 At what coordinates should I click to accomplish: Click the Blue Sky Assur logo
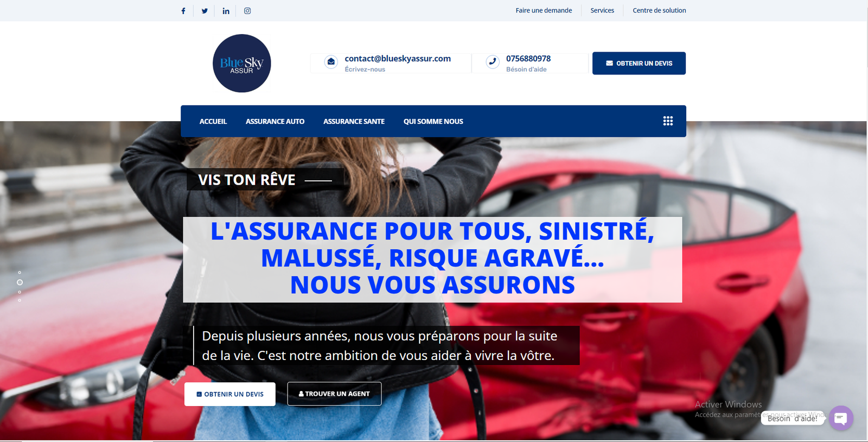(x=242, y=64)
